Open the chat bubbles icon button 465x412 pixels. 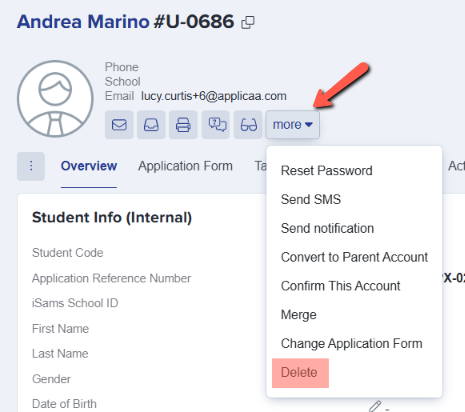click(216, 125)
